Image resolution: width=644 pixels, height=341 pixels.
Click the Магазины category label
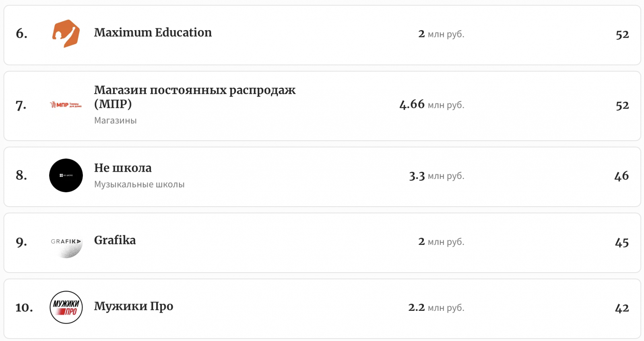(116, 121)
